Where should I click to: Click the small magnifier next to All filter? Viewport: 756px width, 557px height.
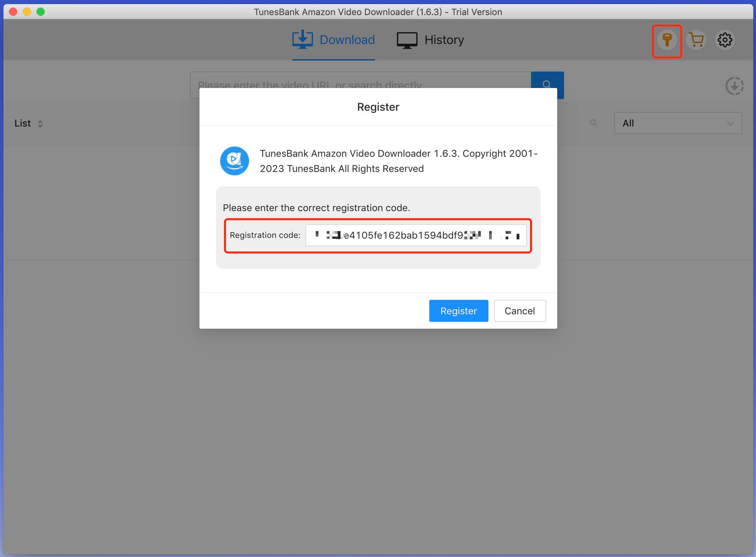pyautogui.click(x=593, y=123)
